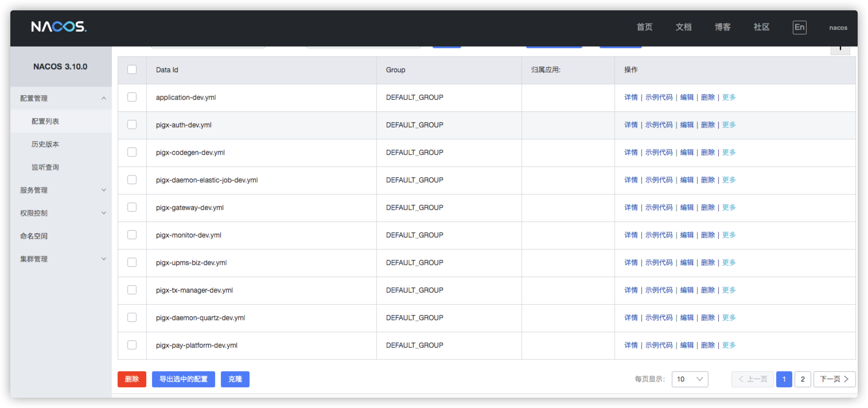Collapse 配置管理 with the chevron icon
Image resolution: width=868 pixels, height=408 pixels.
click(104, 98)
